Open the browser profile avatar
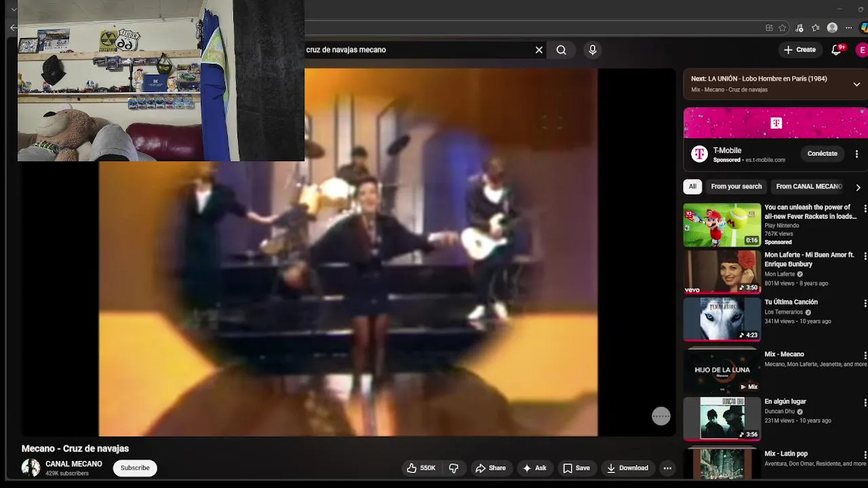 832,28
